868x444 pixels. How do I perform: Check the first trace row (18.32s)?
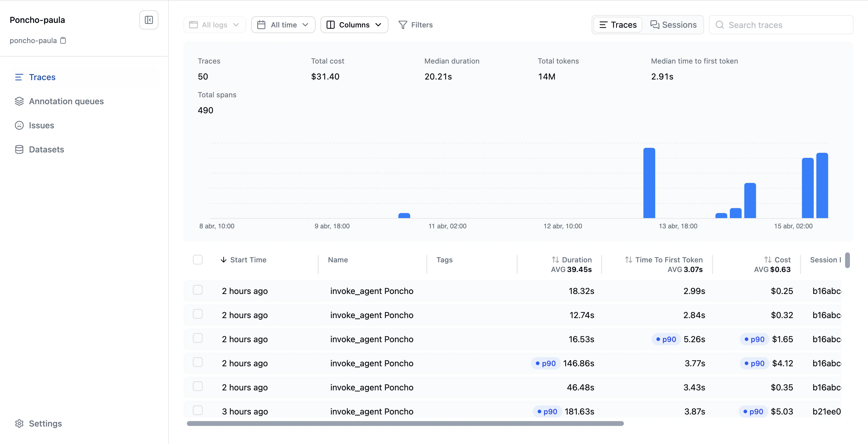198,290
